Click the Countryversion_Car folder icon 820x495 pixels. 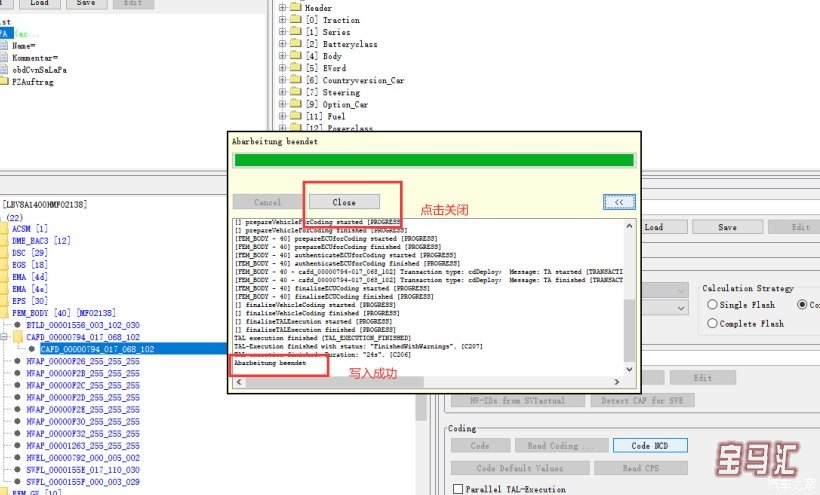(x=296, y=79)
